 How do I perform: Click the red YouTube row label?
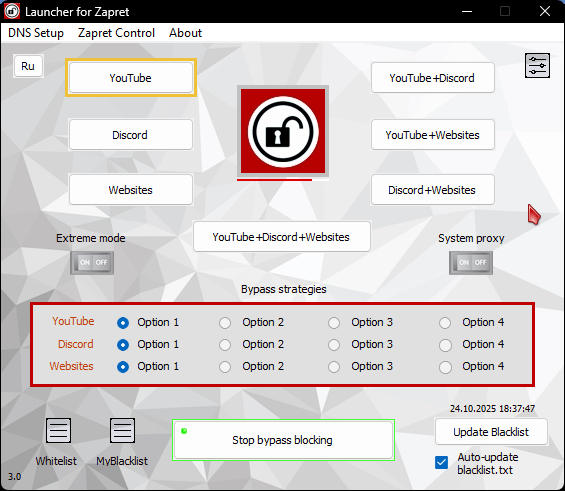point(73,321)
